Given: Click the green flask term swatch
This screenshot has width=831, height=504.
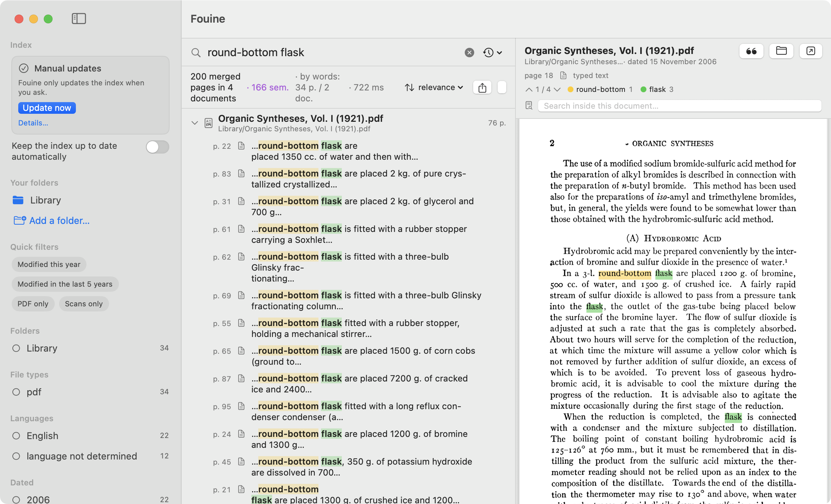Looking at the screenshot, I should click(643, 89).
